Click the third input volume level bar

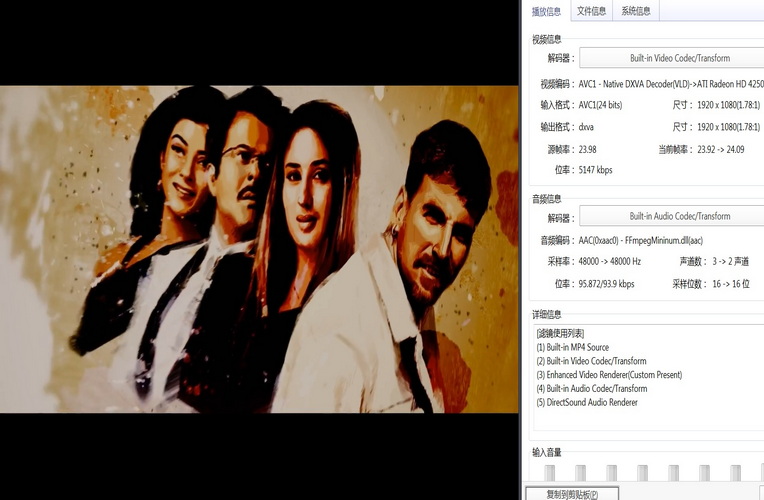(x=611, y=472)
